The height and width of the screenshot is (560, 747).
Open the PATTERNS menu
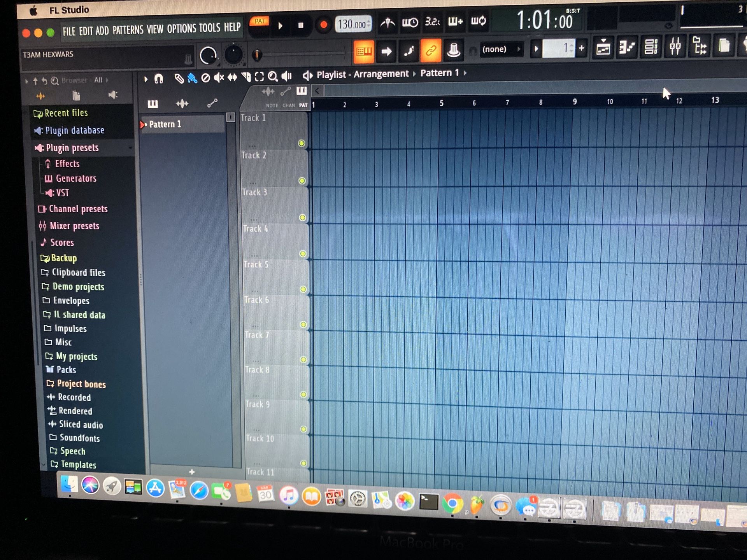(128, 30)
